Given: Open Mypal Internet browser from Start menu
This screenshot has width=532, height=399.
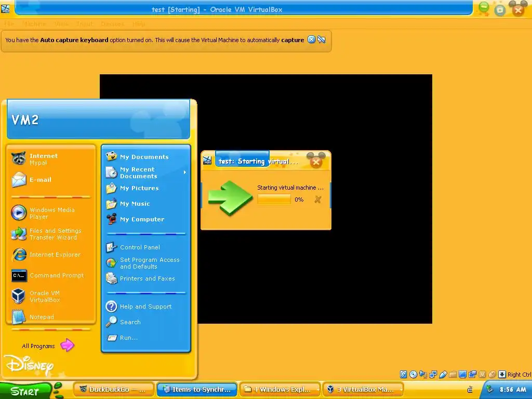Looking at the screenshot, I should pyautogui.click(x=51, y=159).
